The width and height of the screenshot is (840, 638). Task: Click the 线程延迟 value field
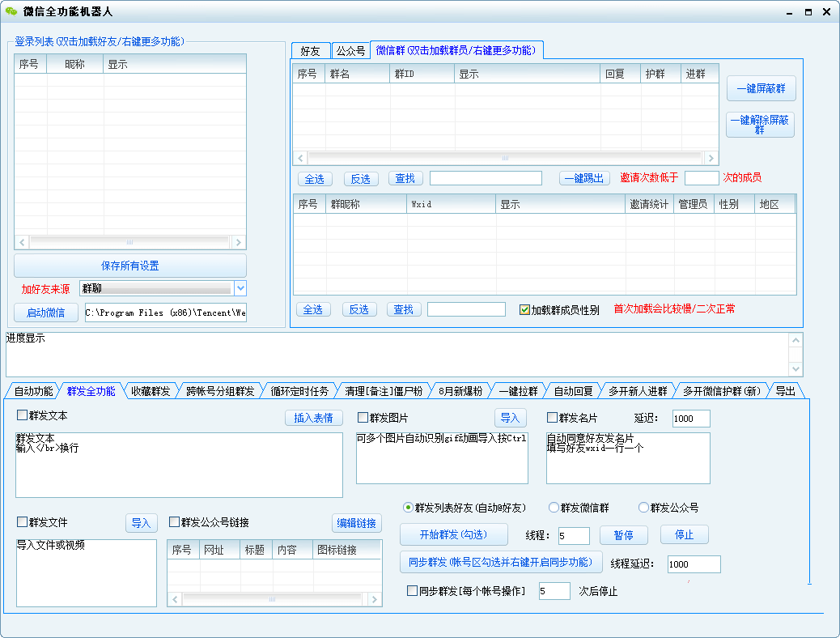(x=694, y=564)
